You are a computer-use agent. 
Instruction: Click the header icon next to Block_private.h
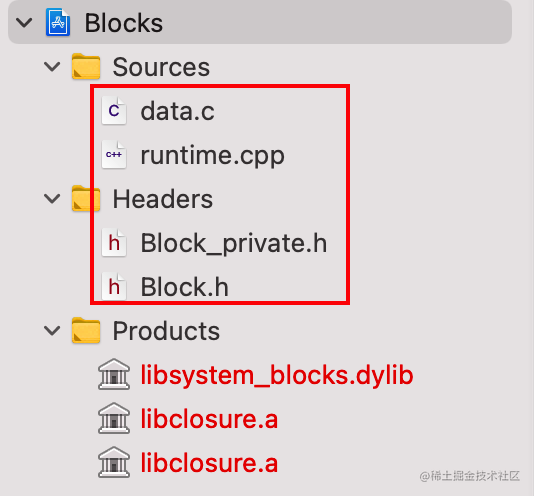click(114, 243)
